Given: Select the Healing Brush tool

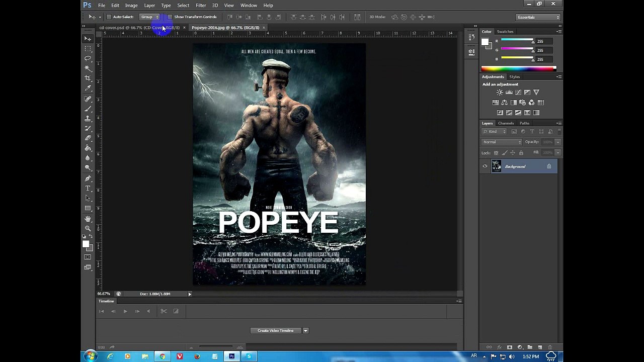Looking at the screenshot, I should pyautogui.click(x=88, y=99).
